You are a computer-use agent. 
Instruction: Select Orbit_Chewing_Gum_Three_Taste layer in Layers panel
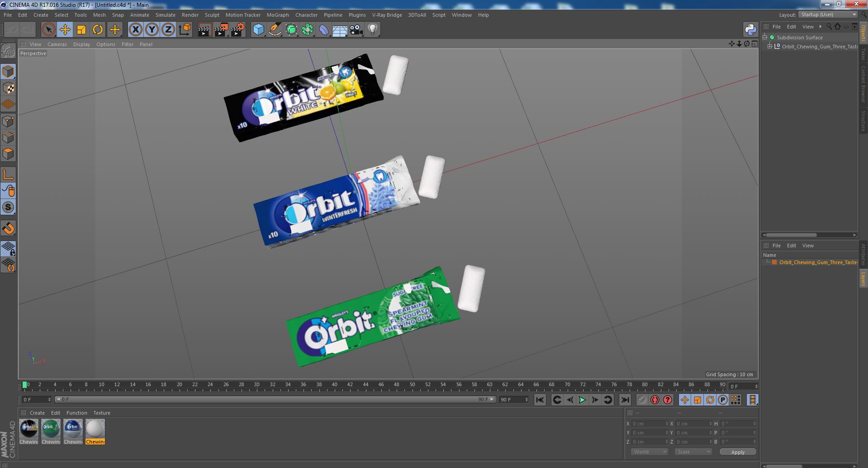pyautogui.click(x=818, y=262)
